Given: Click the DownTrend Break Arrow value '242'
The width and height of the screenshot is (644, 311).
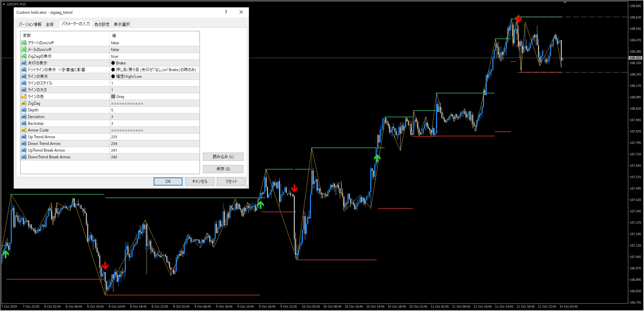Looking at the screenshot, I should 114,157.
